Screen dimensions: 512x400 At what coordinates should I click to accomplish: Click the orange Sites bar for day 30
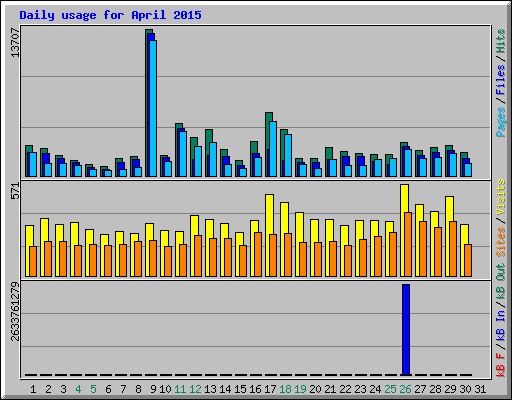pyautogui.click(x=468, y=260)
